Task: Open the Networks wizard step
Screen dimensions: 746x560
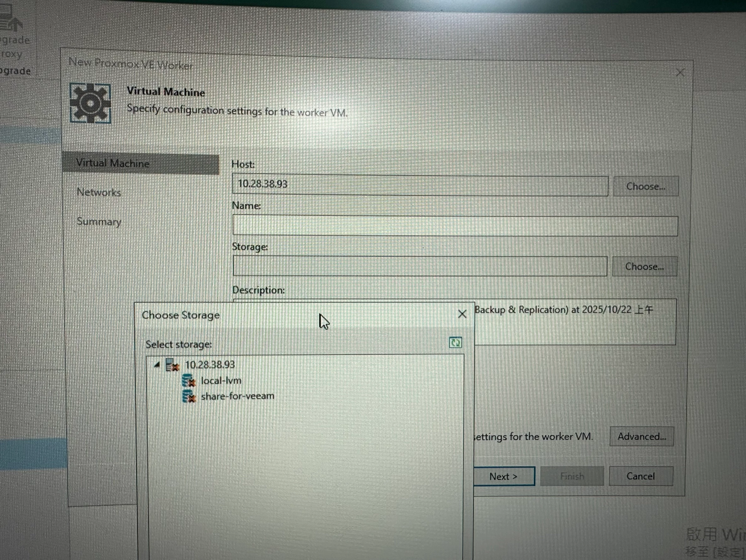Action: 99,192
